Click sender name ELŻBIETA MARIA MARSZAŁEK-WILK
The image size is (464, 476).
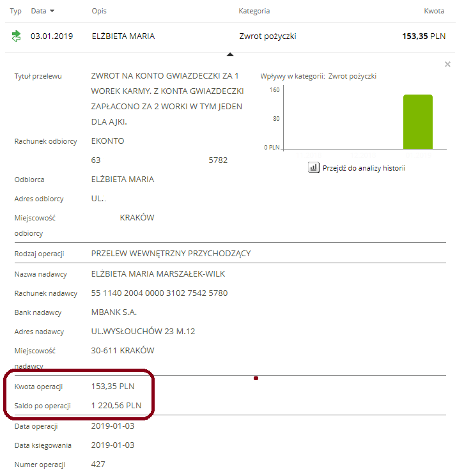158,274
